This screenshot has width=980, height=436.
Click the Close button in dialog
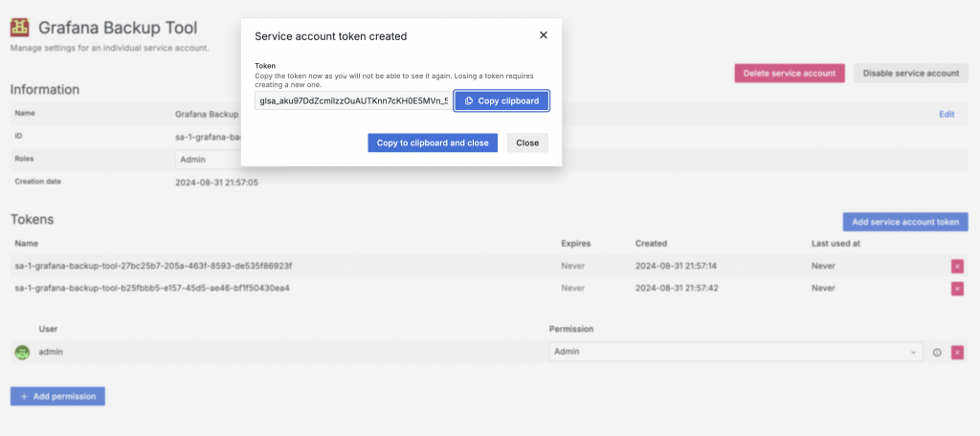click(x=527, y=143)
